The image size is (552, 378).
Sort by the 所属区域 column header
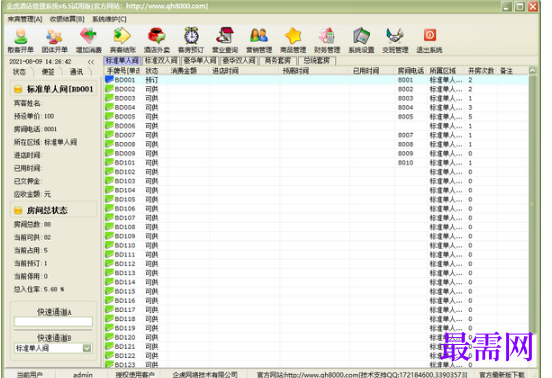pos(446,71)
